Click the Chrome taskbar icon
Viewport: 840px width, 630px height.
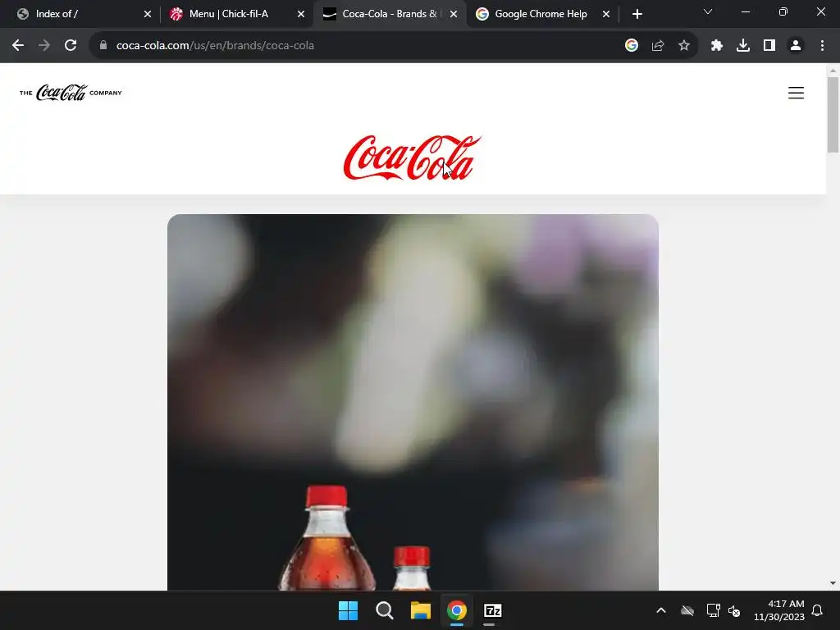(x=456, y=610)
